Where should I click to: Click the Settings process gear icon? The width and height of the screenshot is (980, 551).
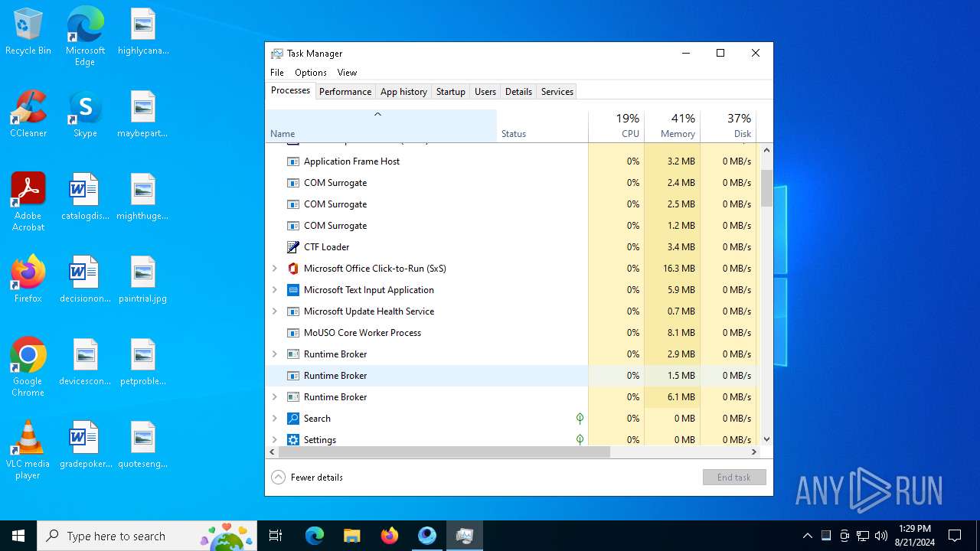point(292,440)
